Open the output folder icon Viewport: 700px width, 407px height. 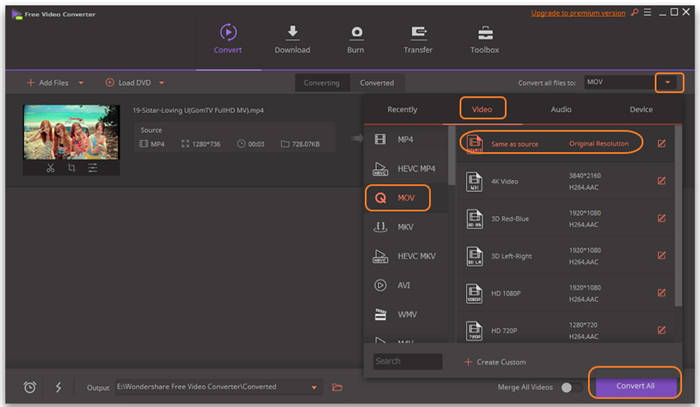(337, 387)
